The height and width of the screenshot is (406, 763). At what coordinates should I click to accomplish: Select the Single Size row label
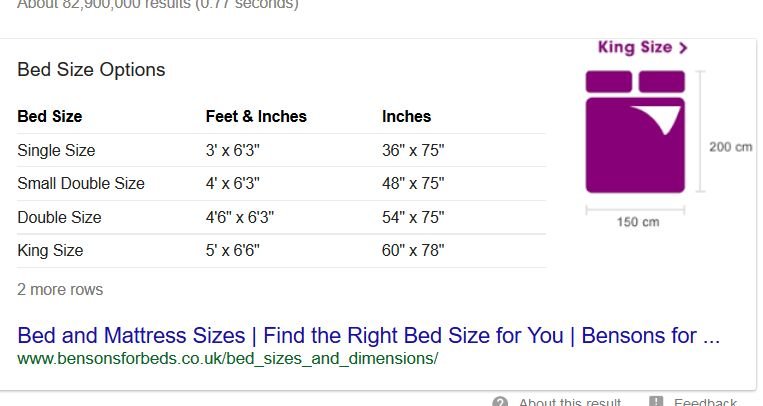point(56,150)
